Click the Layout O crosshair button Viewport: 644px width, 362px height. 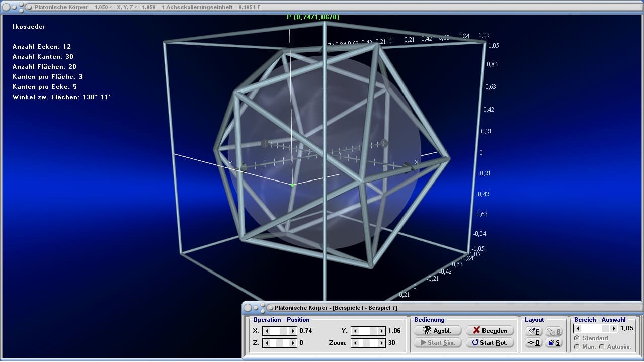(x=534, y=343)
